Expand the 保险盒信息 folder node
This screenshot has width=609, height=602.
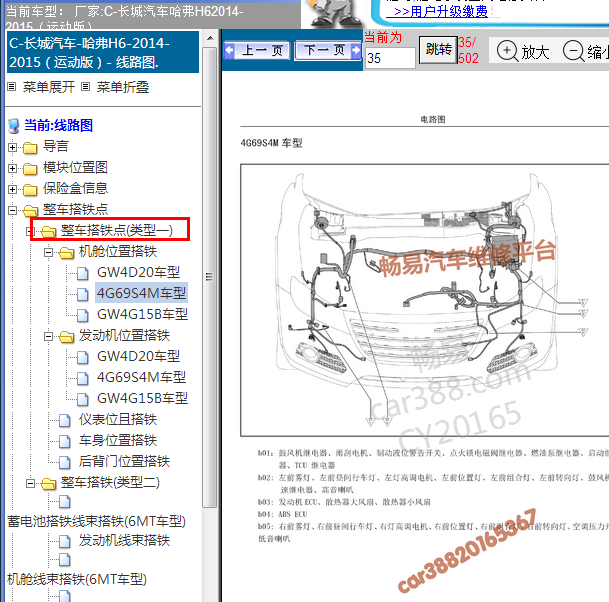pos(12,189)
